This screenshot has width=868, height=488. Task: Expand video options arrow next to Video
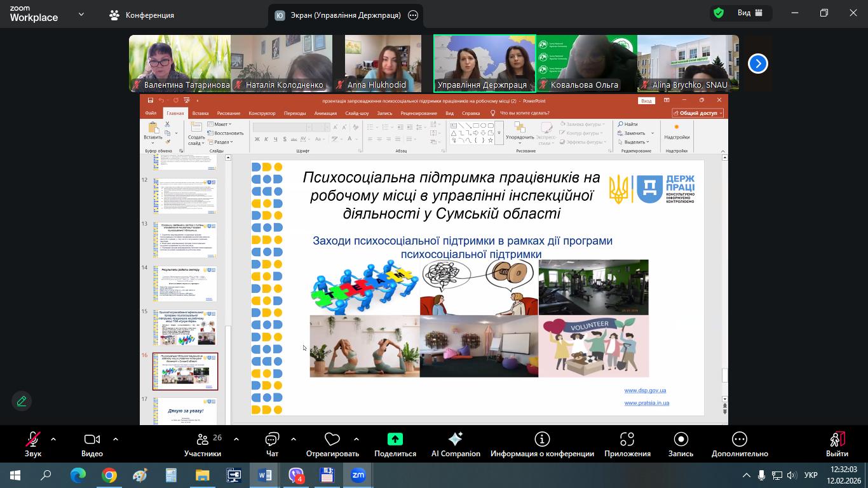tap(115, 439)
